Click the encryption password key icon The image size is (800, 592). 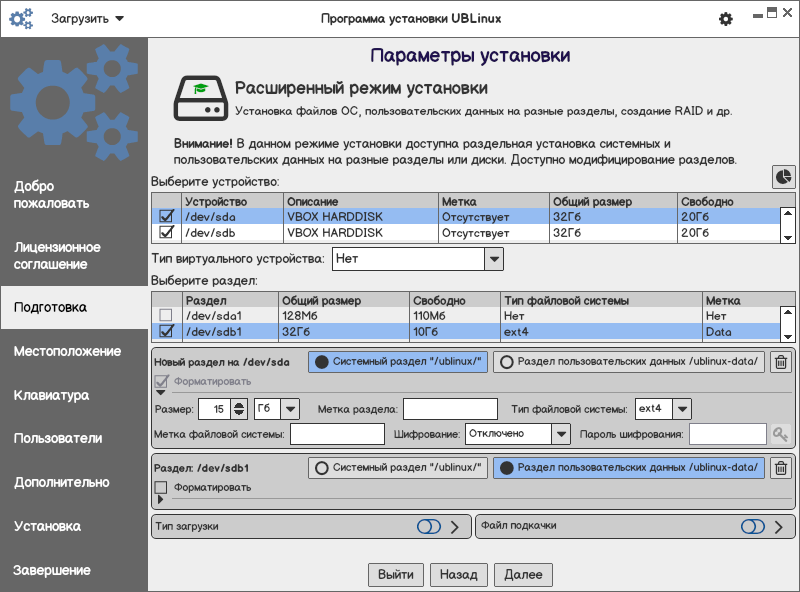(780, 434)
